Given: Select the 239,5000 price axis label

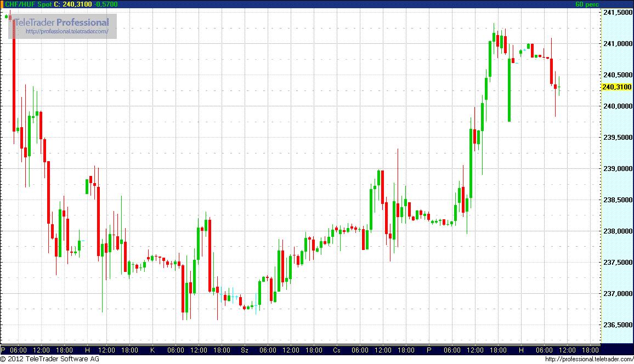Looking at the screenshot, I should [618, 138].
